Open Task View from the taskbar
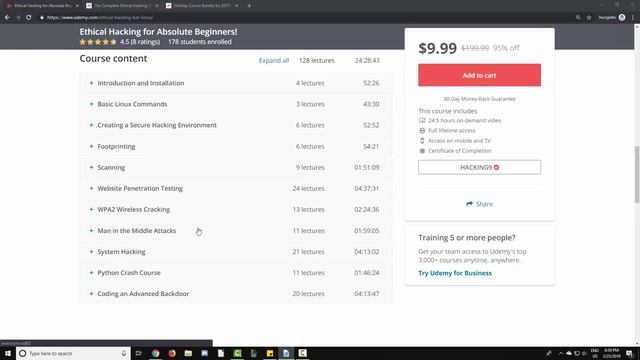Viewport: 640px width, 360px height. click(x=139, y=353)
